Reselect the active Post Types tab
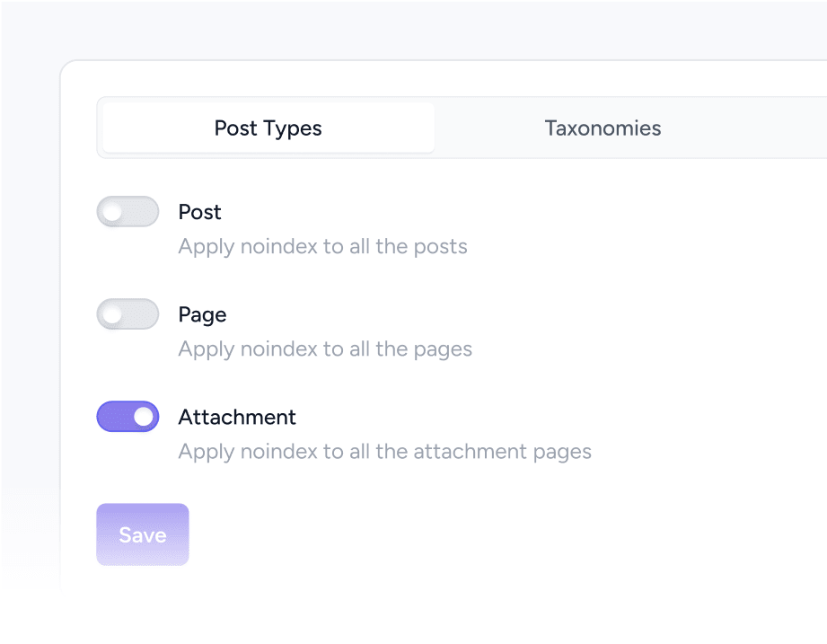 [x=267, y=128]
